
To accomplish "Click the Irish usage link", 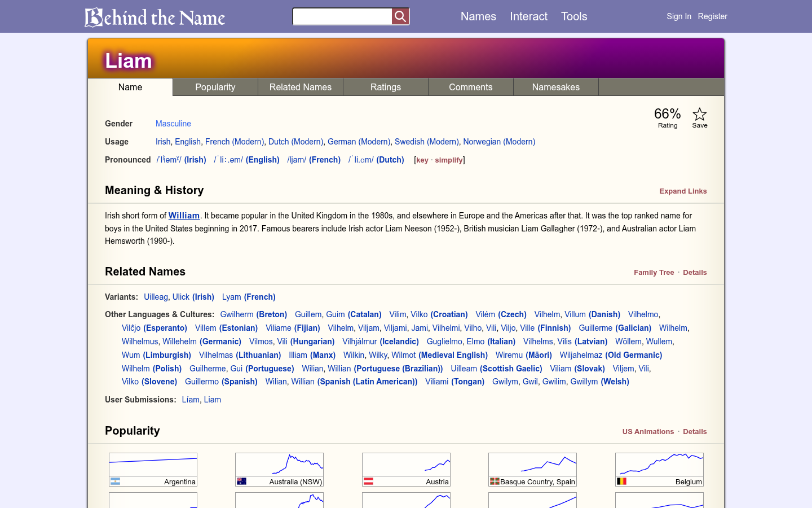I will (163, 142).
